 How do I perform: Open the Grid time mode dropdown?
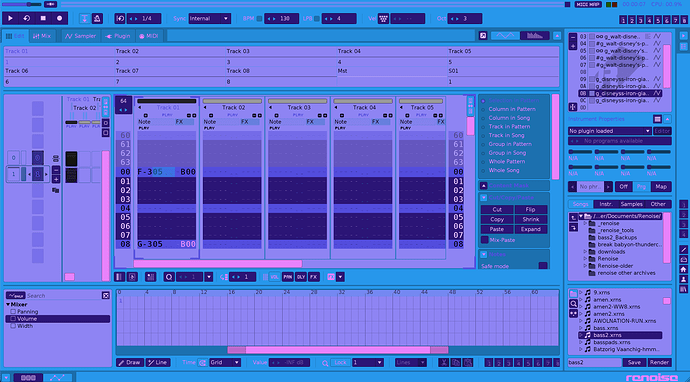(225, 363)
